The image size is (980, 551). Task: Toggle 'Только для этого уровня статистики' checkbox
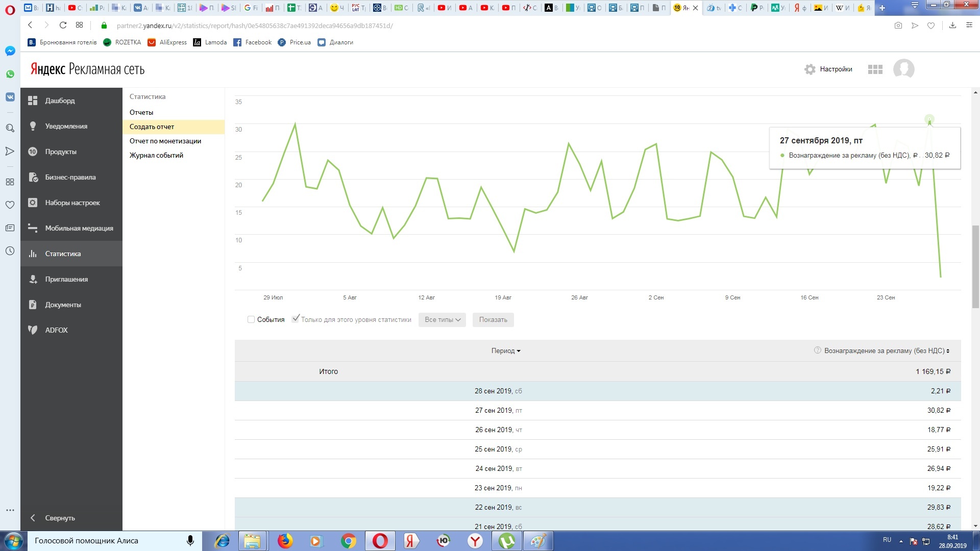coord(295,319)
